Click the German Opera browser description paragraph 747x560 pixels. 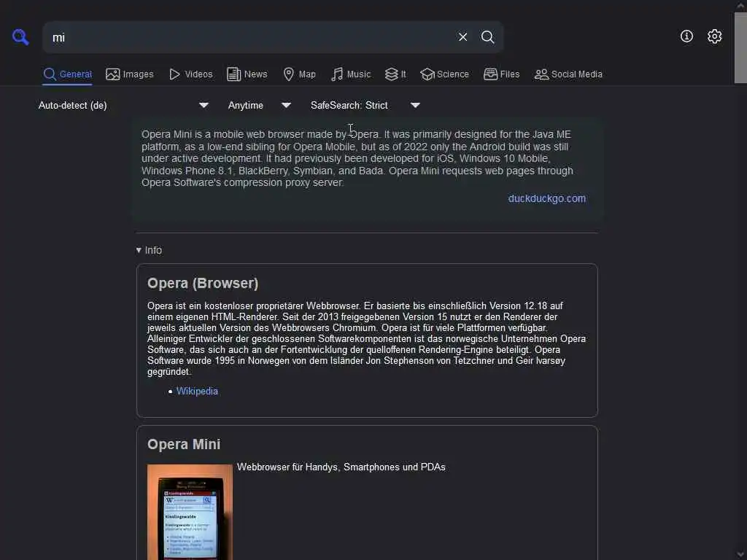(x=366, y=338)
